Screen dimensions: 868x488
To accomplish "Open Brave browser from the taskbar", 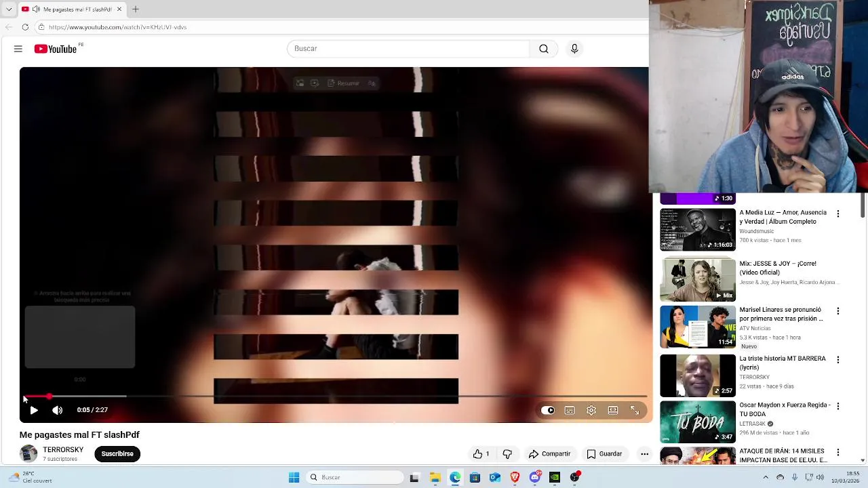I will pyautogui.click(x=515, y=477).
